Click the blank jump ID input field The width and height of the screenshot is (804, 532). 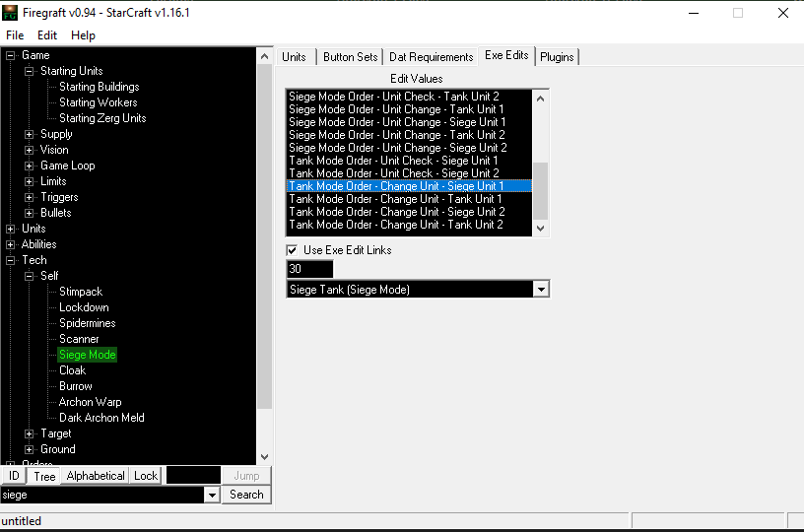click(x=193, y=475)
